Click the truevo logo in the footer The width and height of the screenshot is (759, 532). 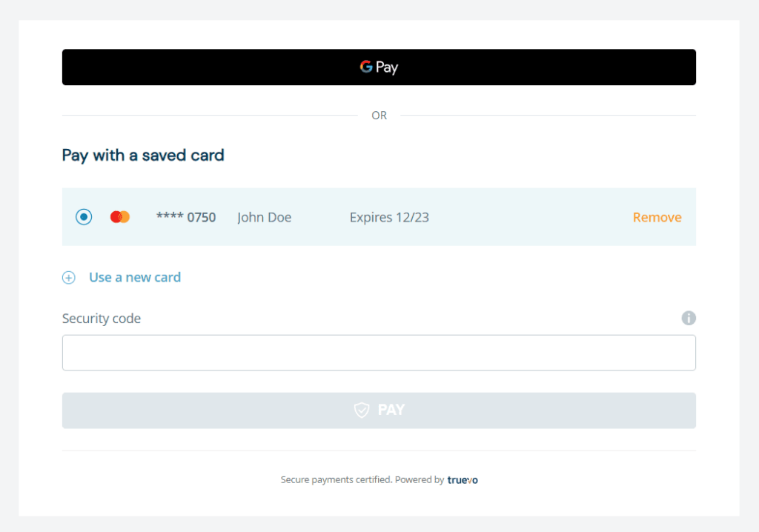463,479
